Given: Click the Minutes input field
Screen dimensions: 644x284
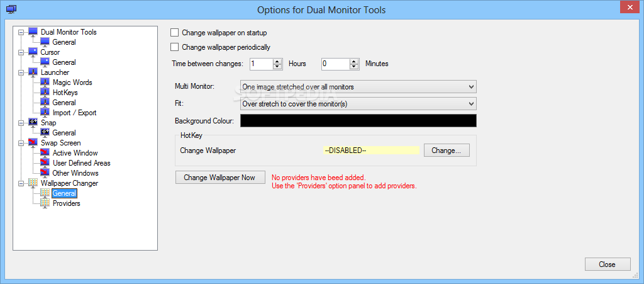Looking at the screenshot, I should (336, 64).
